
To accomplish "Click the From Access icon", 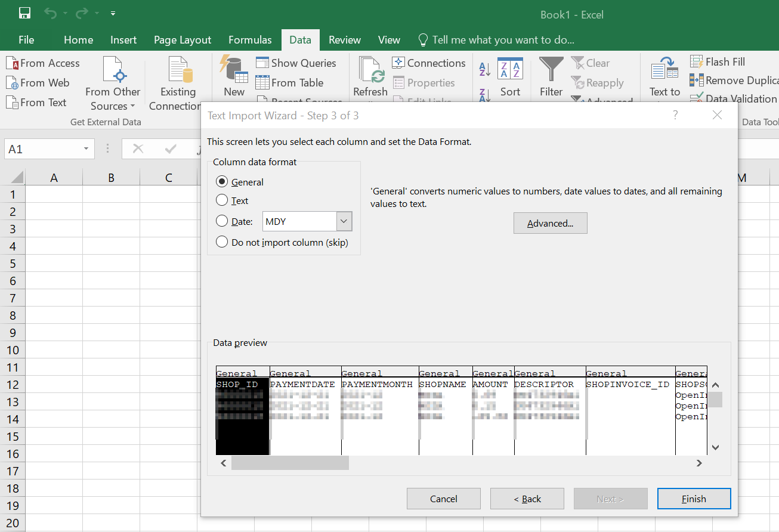I will click(x=12, y=63).
